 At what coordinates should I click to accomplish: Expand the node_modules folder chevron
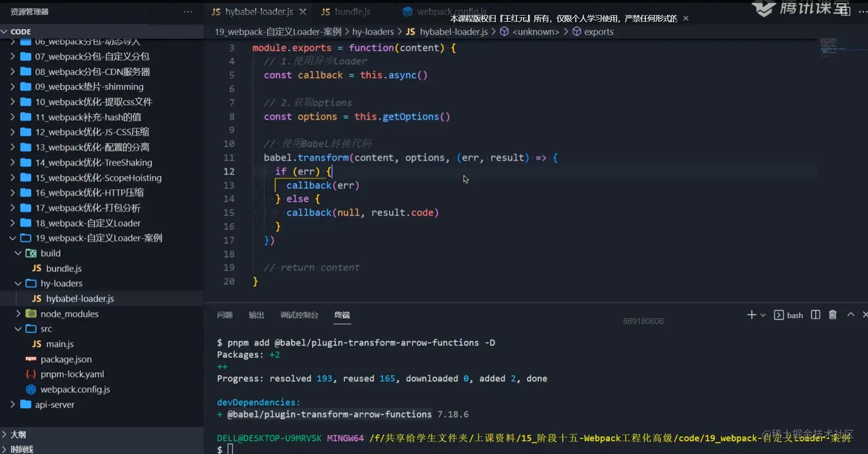[18, 314]
